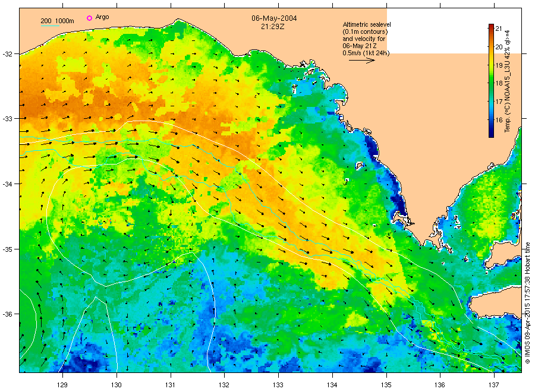Click the temperature color bar
The height and width of the screenshot is (392, 535).
(491, 81)
